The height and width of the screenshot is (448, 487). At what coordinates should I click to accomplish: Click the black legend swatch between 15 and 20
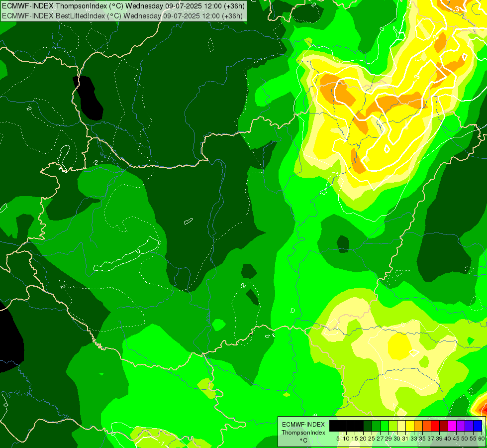tap(359, 426)
